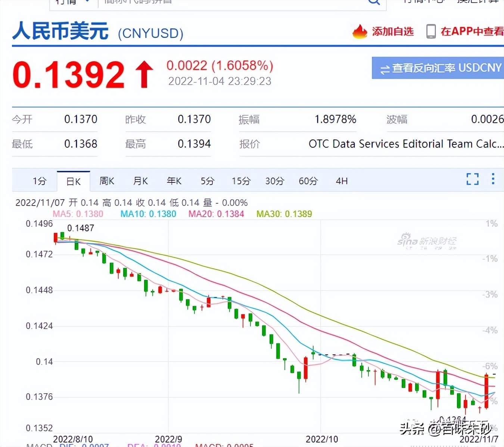
Task: Toggle the MA10 moving average legend
Action: point(148,214)
